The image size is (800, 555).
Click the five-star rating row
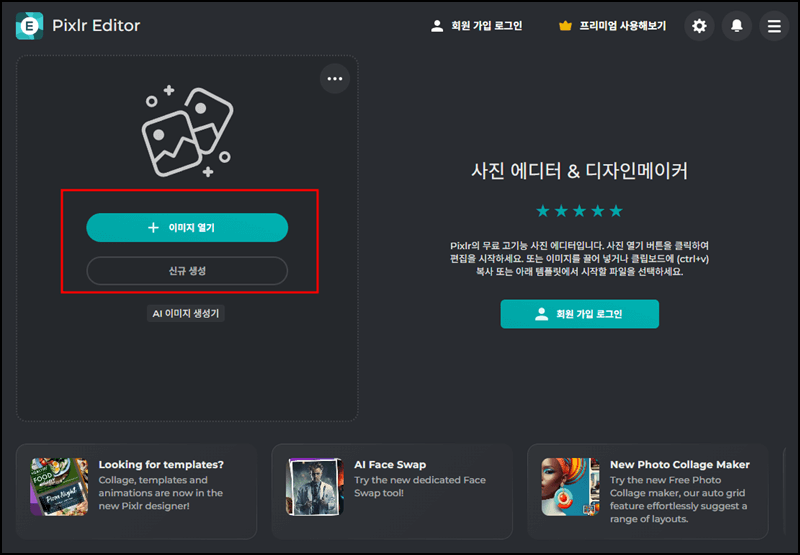pos(580,211)
